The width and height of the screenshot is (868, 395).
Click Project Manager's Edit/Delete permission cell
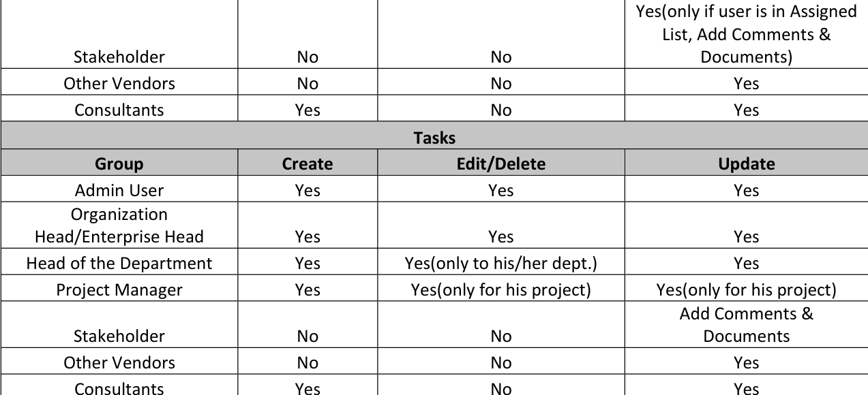500,290
